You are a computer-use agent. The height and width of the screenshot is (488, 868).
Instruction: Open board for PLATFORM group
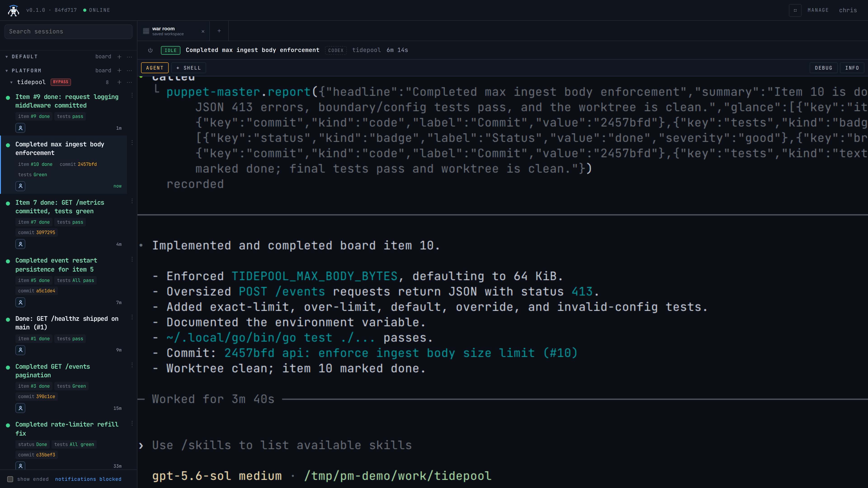pyautogui.click(x=103, y=70)
